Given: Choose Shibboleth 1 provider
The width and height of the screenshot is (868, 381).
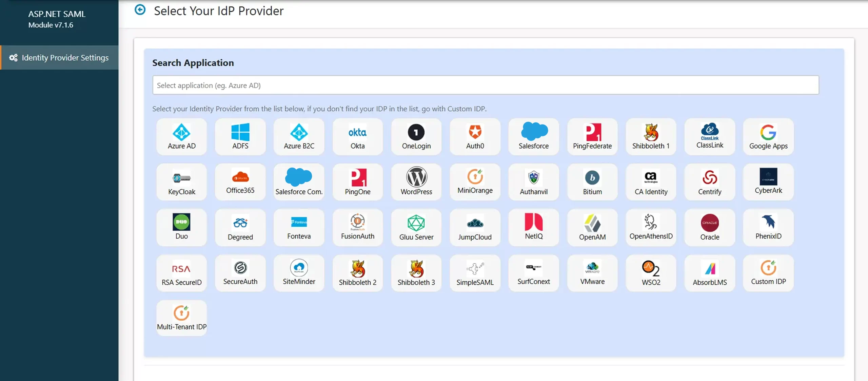Looking at the screenshot, I should click(x=651, y=137).
